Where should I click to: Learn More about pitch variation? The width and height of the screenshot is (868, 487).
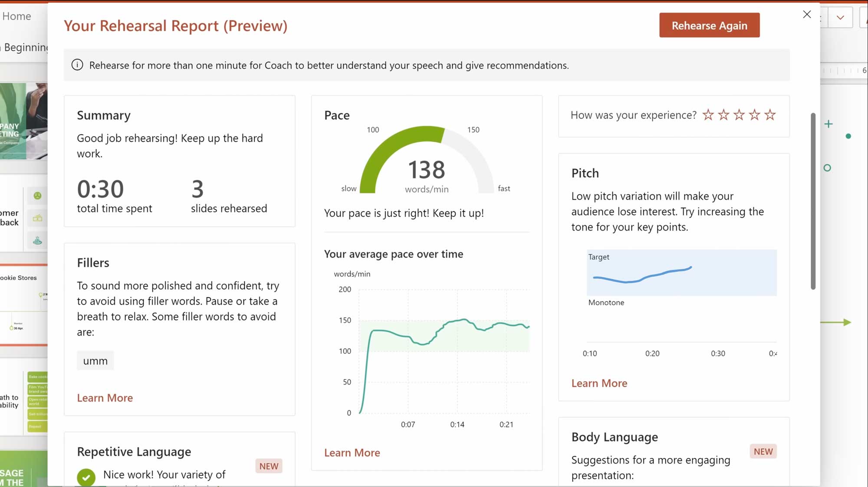(599, 382)
